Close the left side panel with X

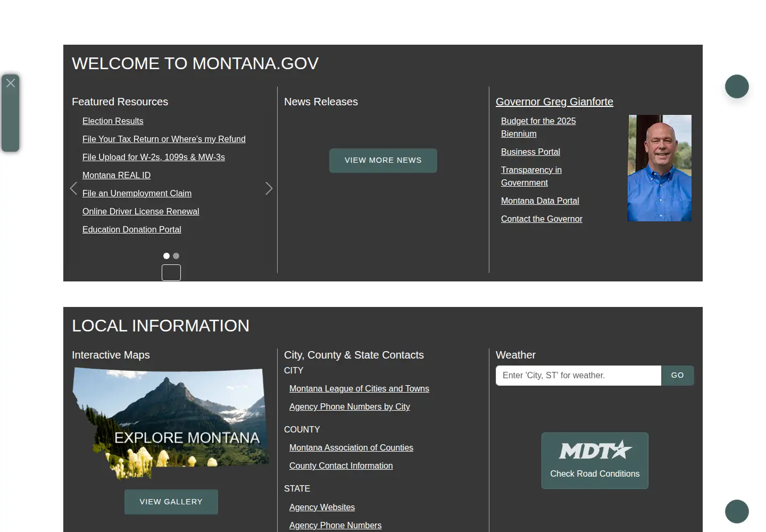coord(11,83)
